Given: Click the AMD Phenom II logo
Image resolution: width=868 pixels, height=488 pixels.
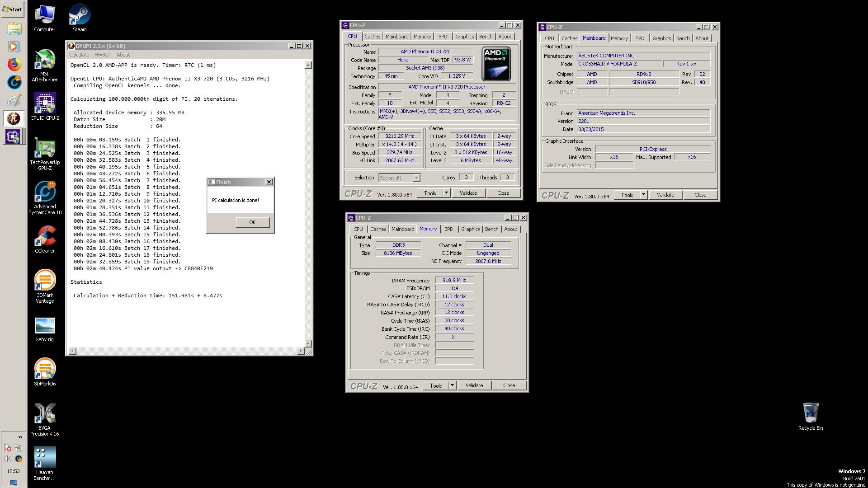Looking at the screenshot, I should pos(496,64).
